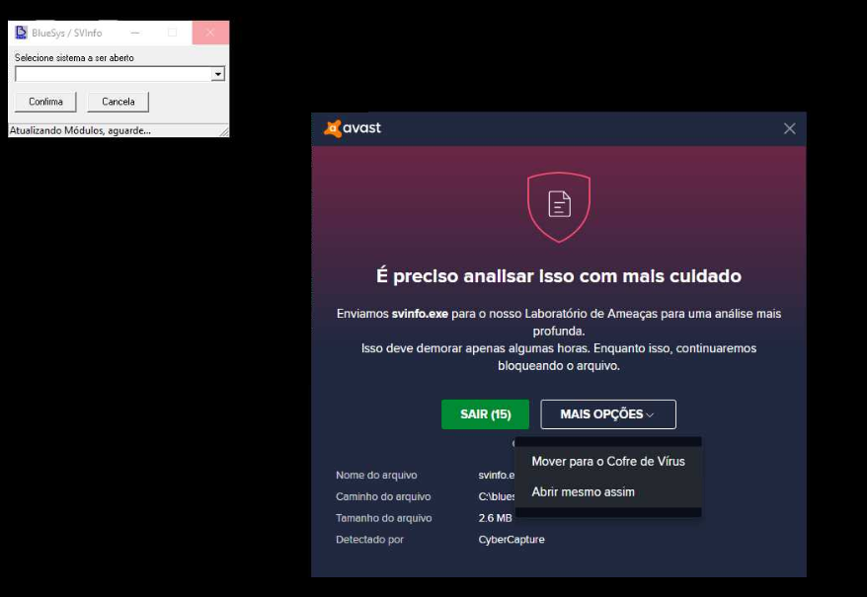868x597 pixels.
Task: Click the Confirma button
Action: coord(45,102)
